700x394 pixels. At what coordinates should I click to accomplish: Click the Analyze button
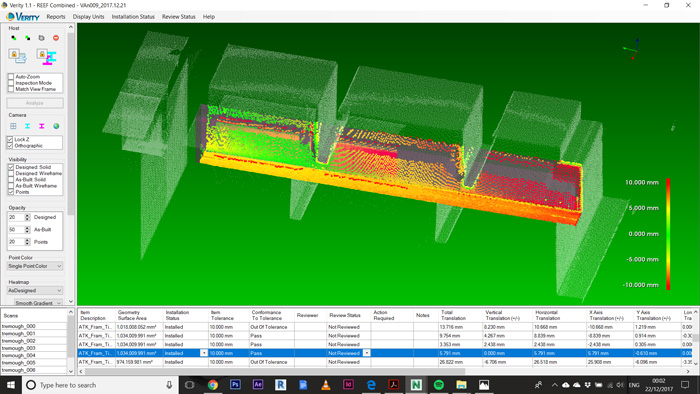[35, 103]
